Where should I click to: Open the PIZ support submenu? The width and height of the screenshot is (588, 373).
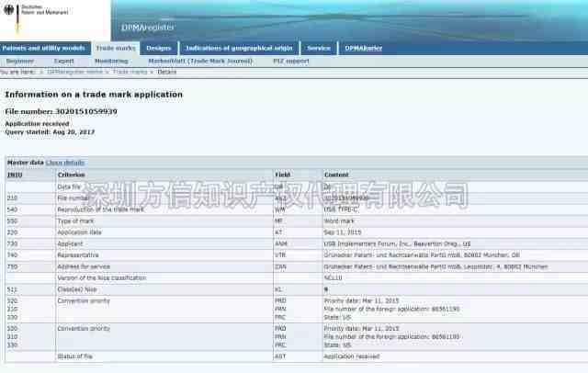[291, 62]
